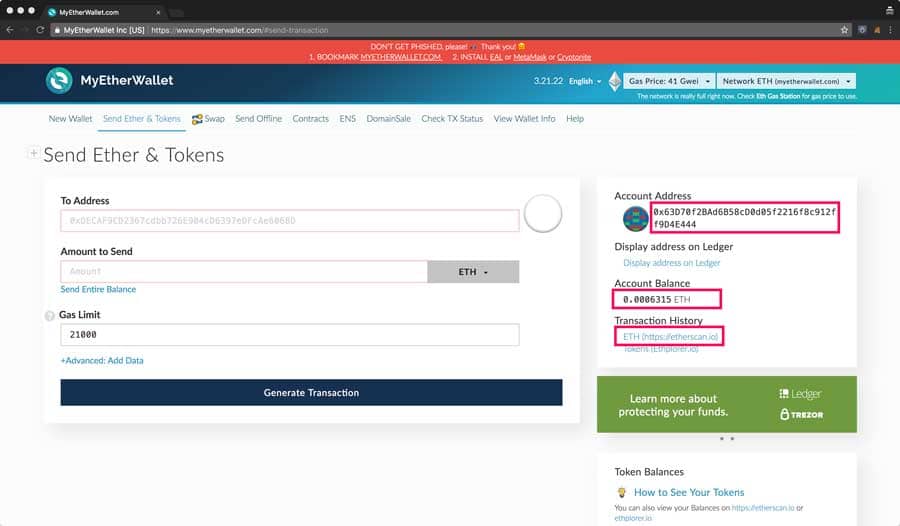Open the Help tab

pos(575,119)
